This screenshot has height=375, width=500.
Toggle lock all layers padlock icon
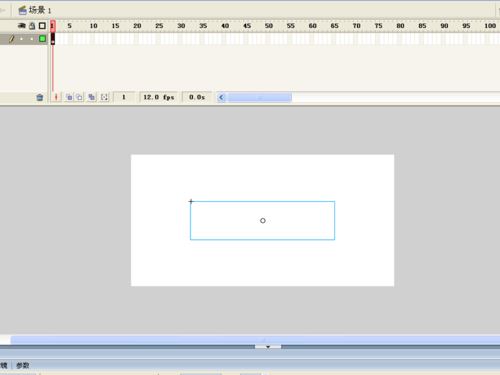(x=32, y=26)
